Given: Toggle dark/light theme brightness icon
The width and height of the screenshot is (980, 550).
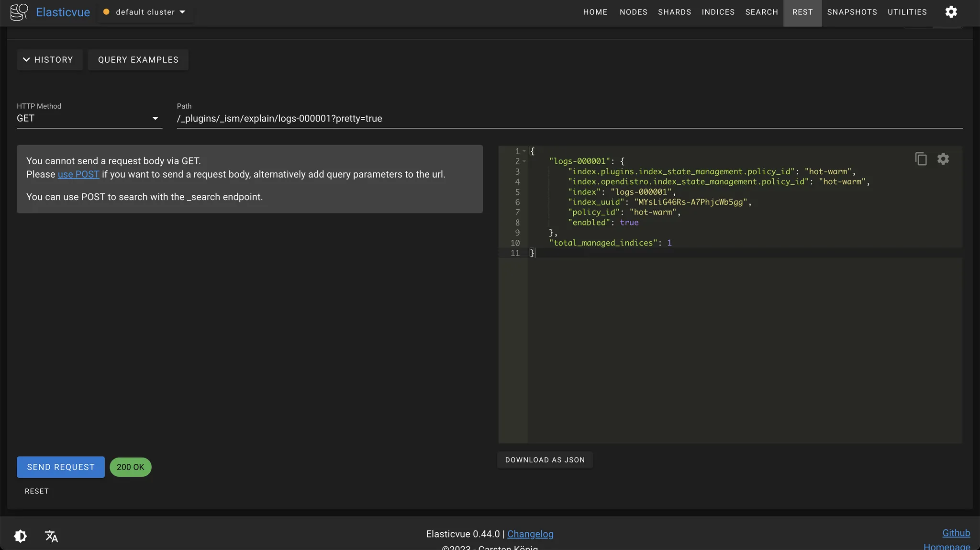Looking at the screenshot, I should click(21, 536).
